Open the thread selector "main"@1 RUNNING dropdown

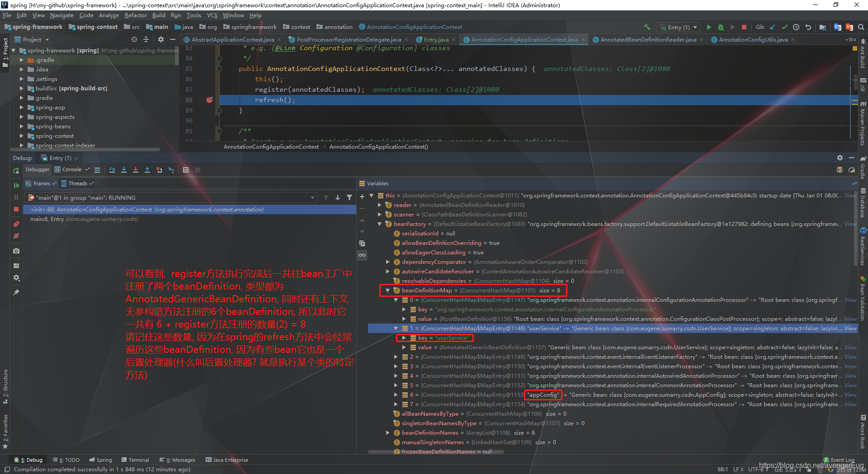172,197
